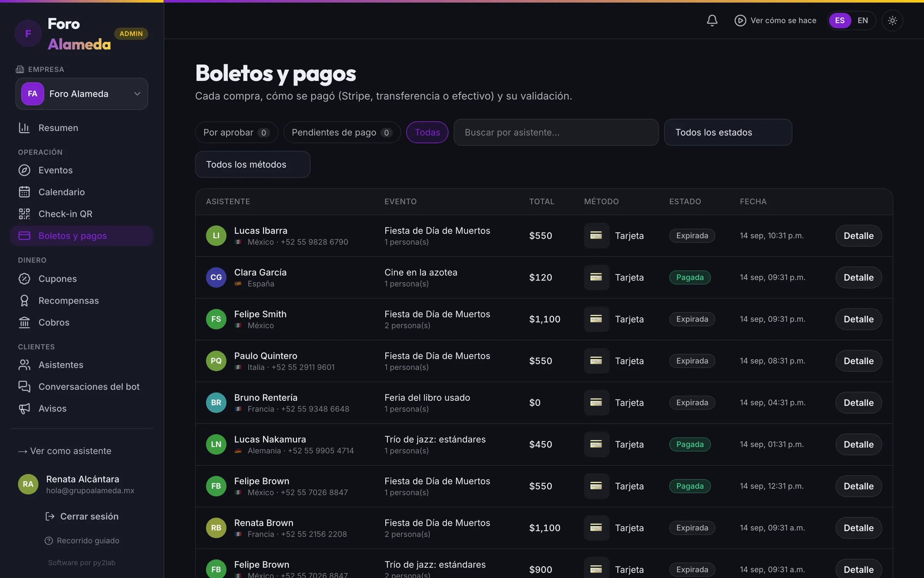Image resolution: width=924 pixels, height=578 pixels.
Task: Open Detalle for Paulo Quintero
Action: pos(858,361)
